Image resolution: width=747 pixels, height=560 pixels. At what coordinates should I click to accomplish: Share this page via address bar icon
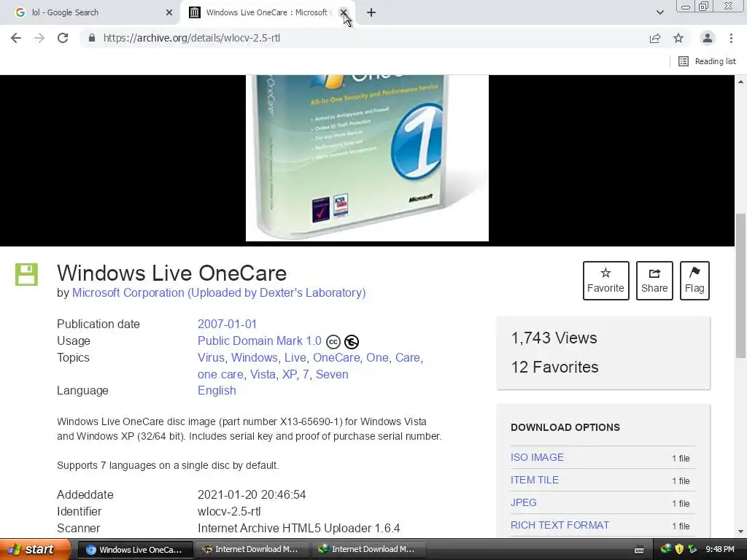(x=655, y=38)
